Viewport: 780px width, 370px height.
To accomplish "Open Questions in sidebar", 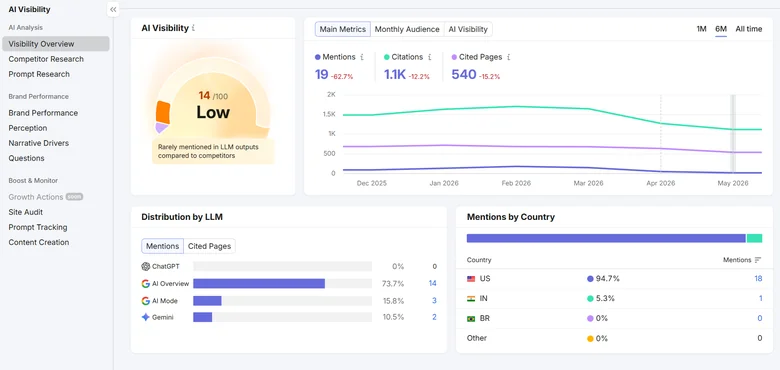I will [x=26, y=158].
